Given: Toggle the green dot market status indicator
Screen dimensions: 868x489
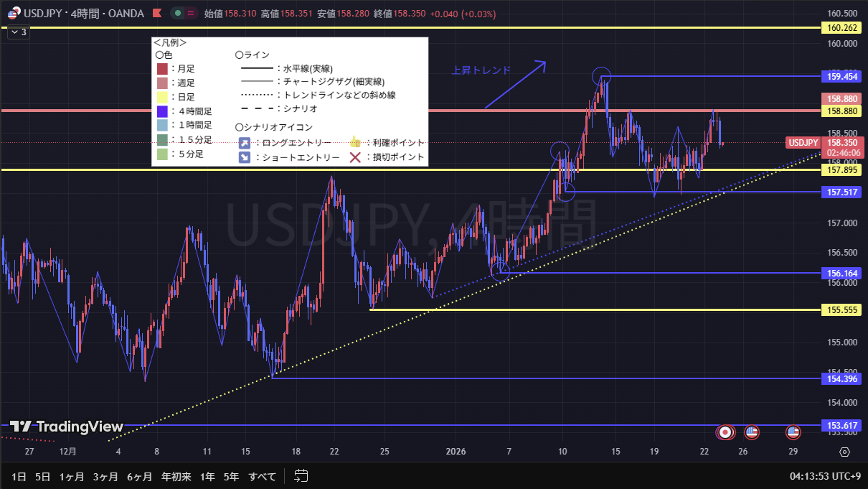Looking at the screenshot, I should (x=176, y=14).
